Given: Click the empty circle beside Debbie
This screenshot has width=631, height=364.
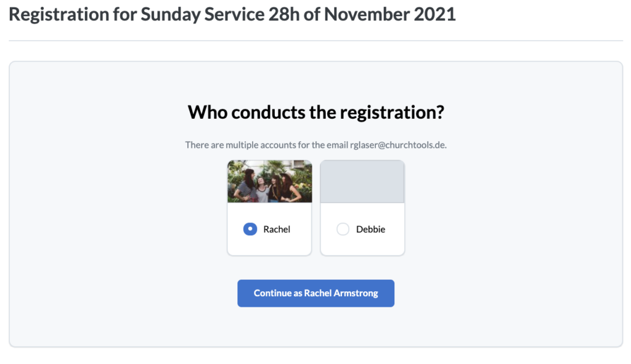Looking at the screenshot, I should [343, 229].
